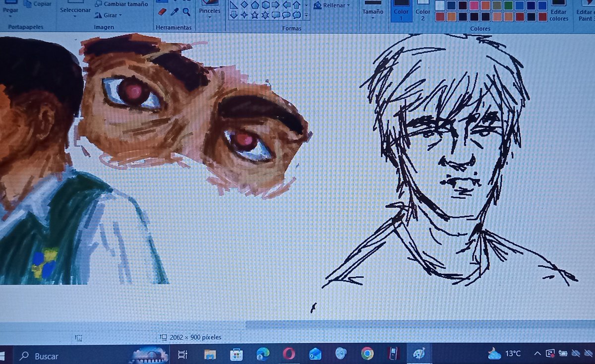Choose the white color swatch
The width and height of the screenshot is (595, 364).
coord(440,5)
